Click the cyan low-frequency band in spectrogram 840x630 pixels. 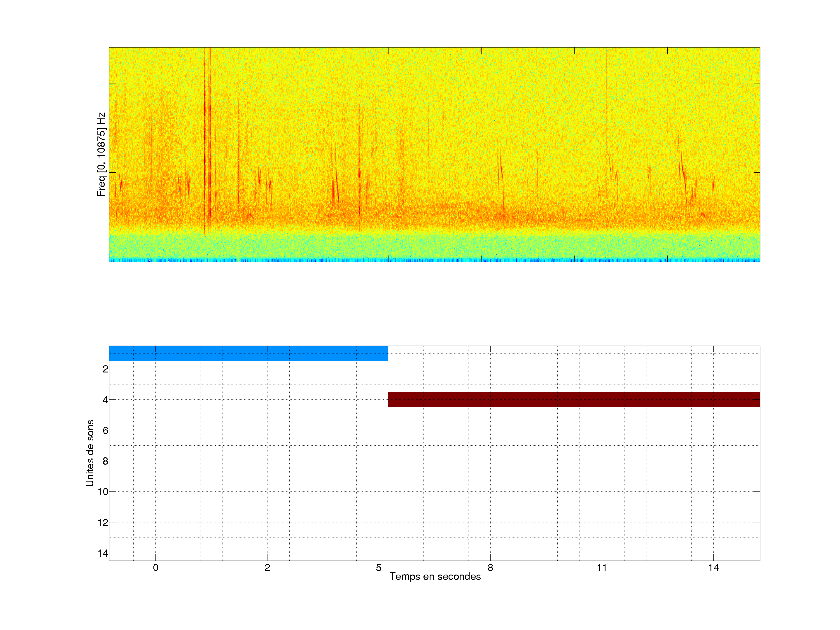pyautogui.click(x=434, y=245)
